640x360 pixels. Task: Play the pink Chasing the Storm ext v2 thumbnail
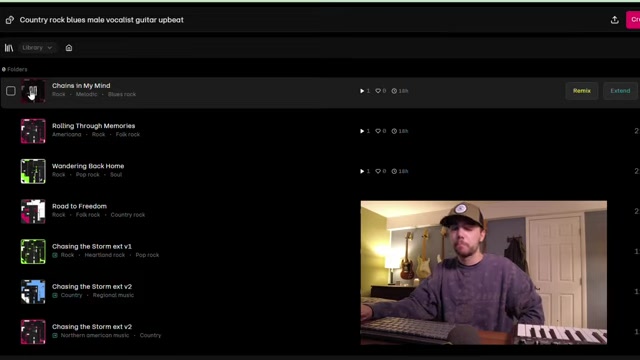point(33,332)
